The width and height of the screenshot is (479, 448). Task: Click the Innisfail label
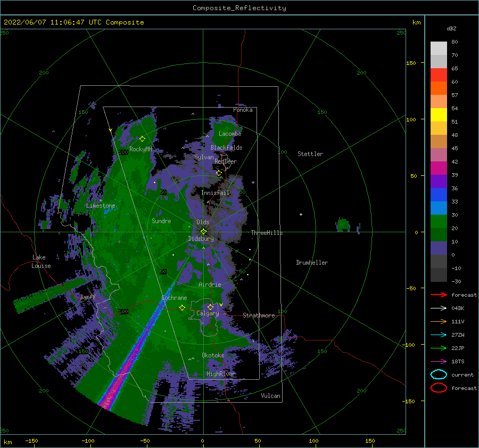tap(216, 193)
